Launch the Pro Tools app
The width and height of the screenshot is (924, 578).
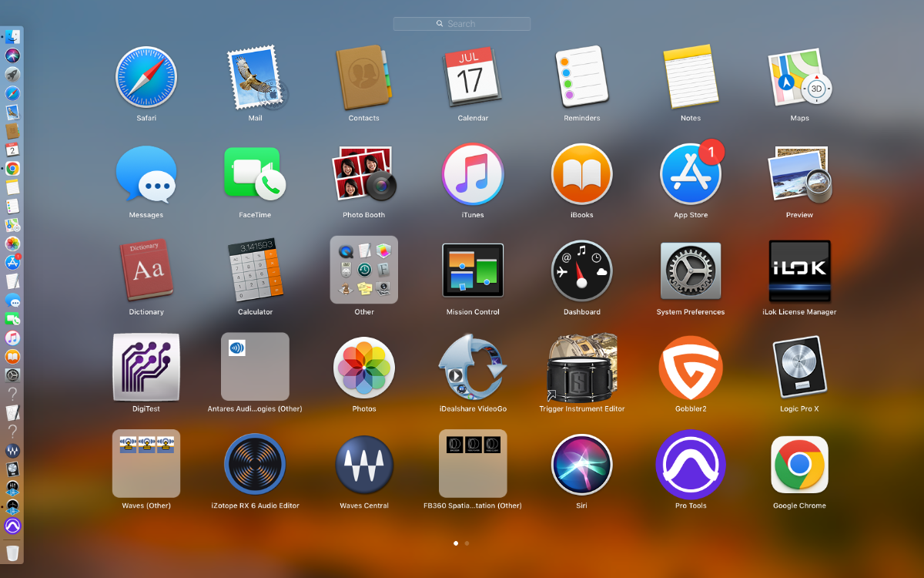pos(690,465)
